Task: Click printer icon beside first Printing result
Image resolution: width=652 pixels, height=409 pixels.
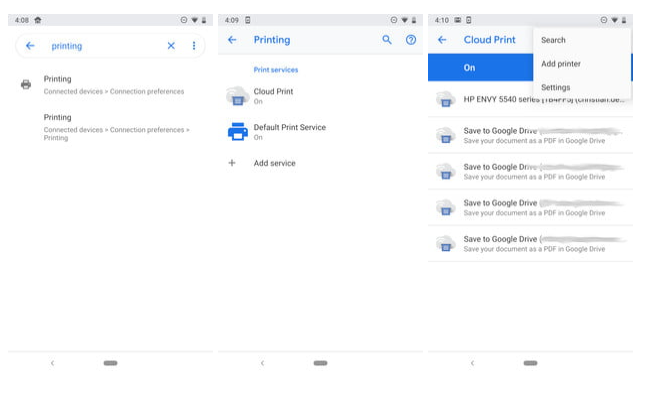Action: (26, 85)
